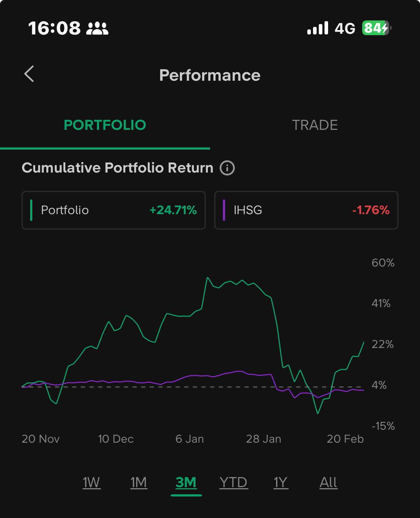Tap the 28 Jan date on chart axis
Image resolution: width=420 pixels, height=518 pixels.
tap(263, 439)
